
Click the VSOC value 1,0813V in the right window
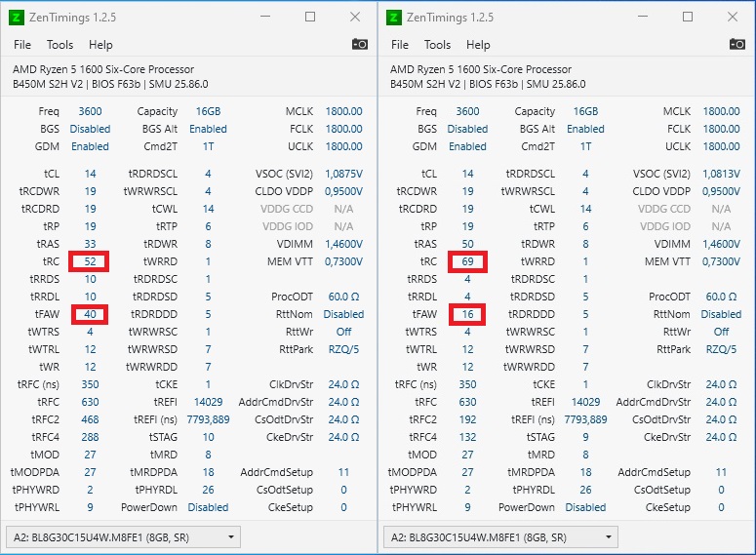(721, 174)
